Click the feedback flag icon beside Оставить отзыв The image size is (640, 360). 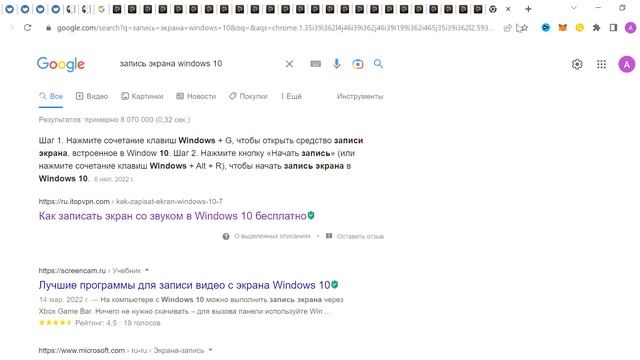[x=329, y=236]
